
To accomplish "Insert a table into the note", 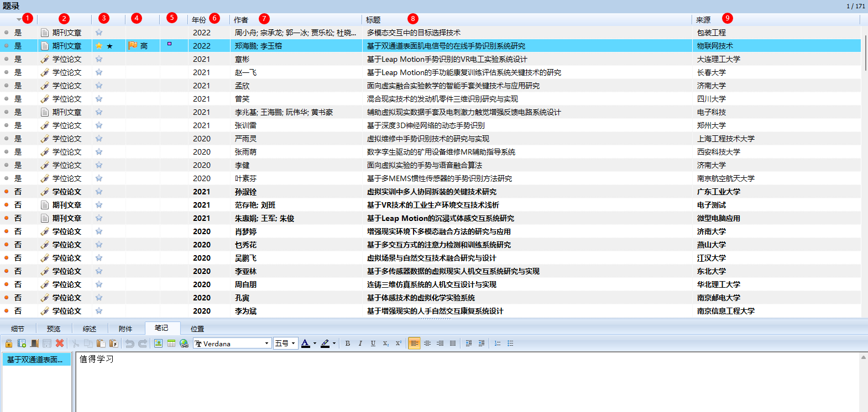I will point(171,344).
